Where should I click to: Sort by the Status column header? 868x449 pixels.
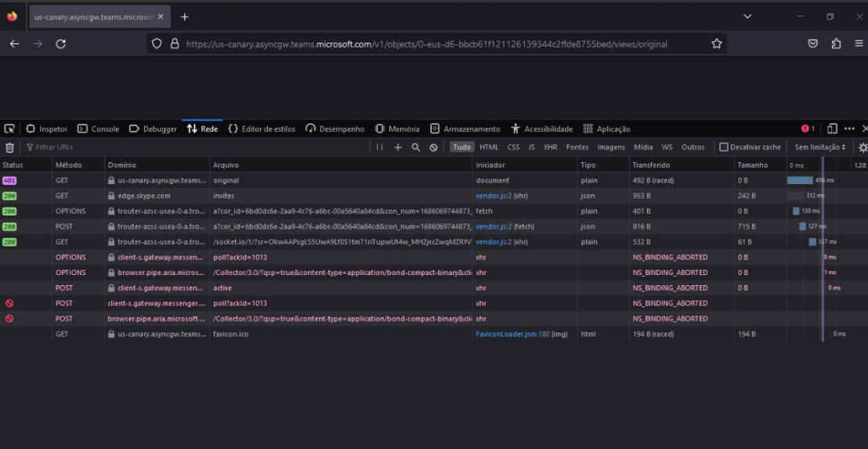pyautogui.click(x=26, y=165)
